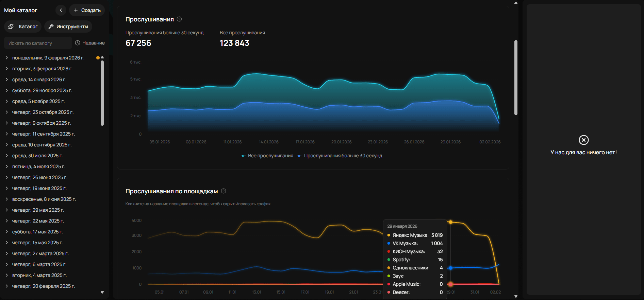The image size is (644, 300).
Task: Click the main page scroll down arrow
Action: [516, 296]
